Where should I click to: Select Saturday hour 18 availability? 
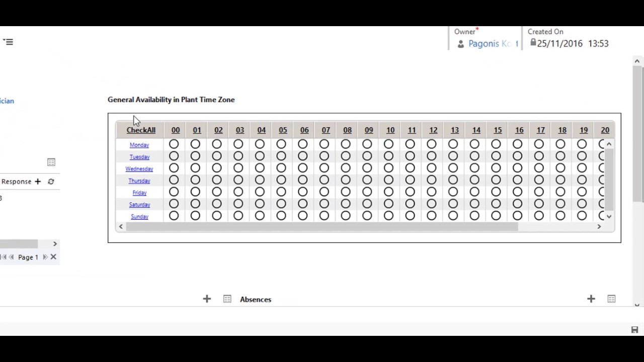560,204
